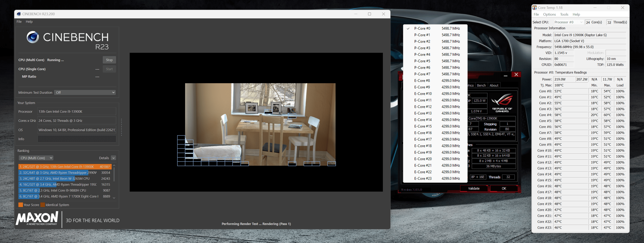Open the Core Temp File menu

536,14
